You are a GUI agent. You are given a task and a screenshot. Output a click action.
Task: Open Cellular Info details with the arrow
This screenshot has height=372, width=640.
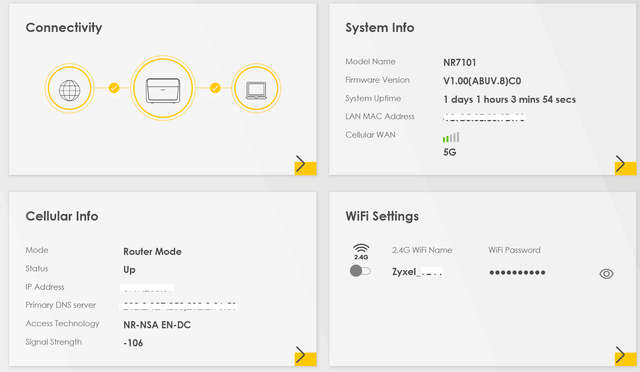pos(305,355)
